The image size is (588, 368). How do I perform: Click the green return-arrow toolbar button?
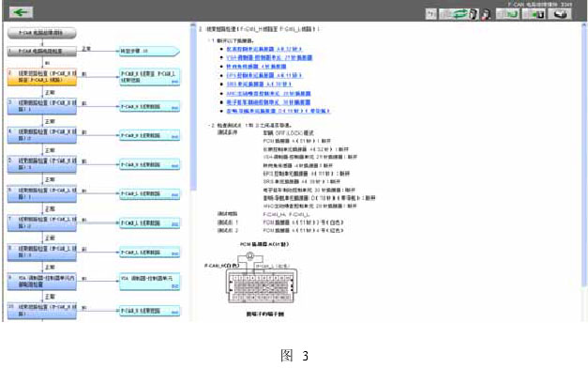(x=507, y=14)
